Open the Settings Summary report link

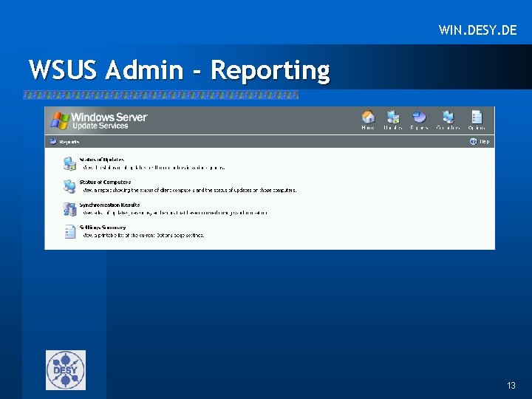click(x=103, y=228)
